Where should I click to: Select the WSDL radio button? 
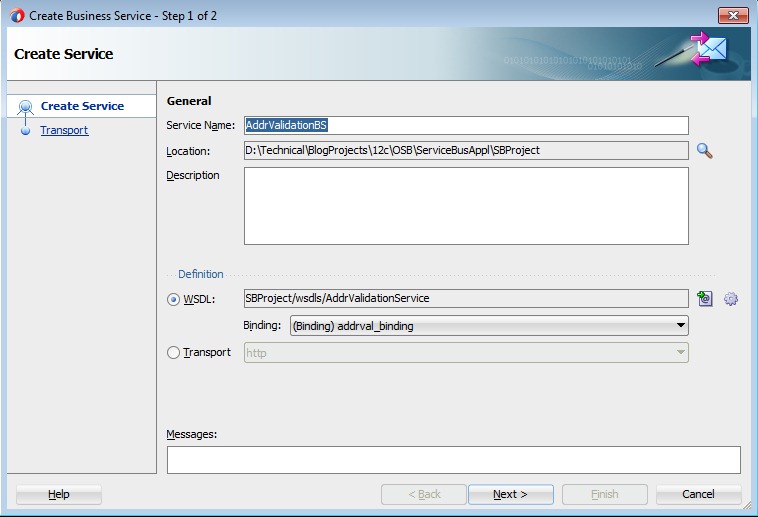(174, 299)
